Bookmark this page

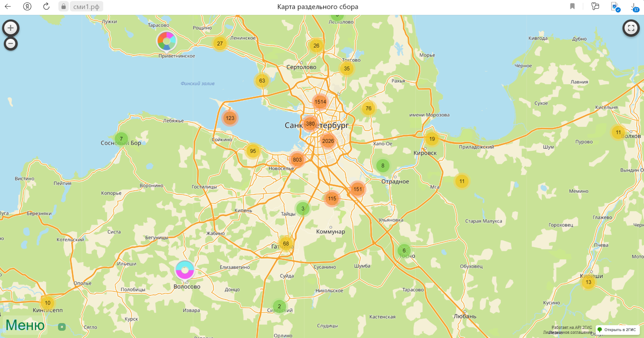point(572,7)
